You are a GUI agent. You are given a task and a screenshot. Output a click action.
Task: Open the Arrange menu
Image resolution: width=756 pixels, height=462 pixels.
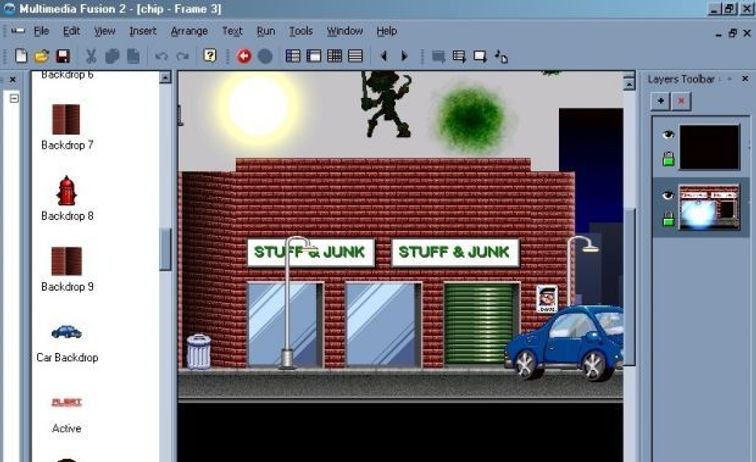pos(189,31)
